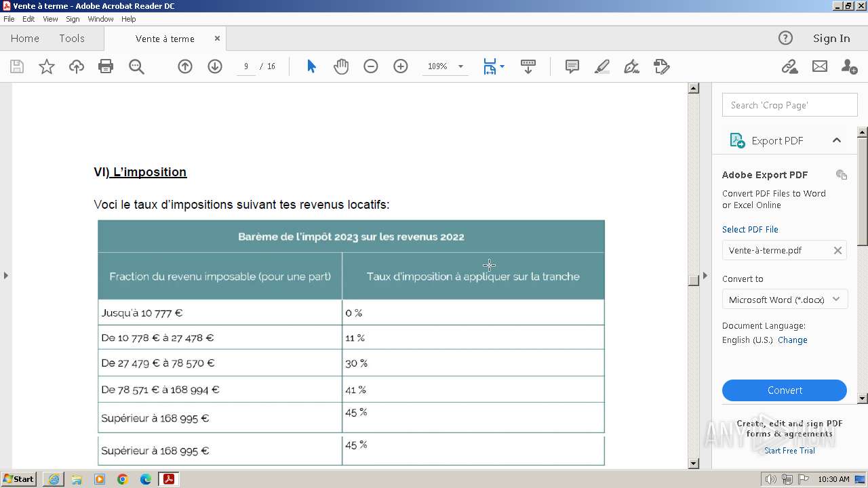The width and height of the screenshot is (868, 488).
Task: Open the Sign menu
Action: click(x=73, y=19)
